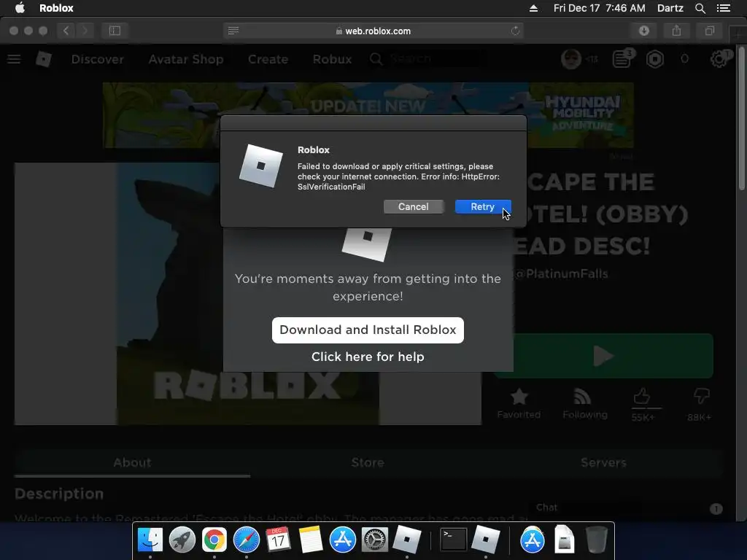
Task: Show Safari downloads
Action: coord(644,31)
